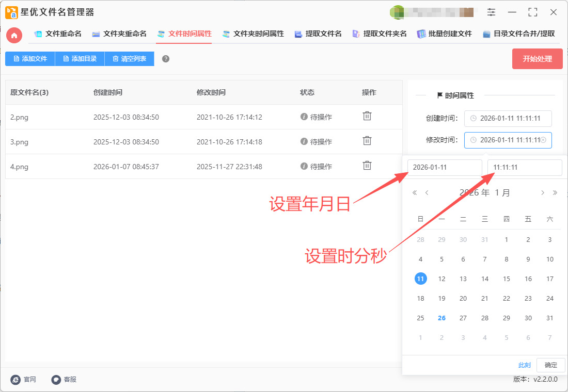Clear the modification time field value

543,140
